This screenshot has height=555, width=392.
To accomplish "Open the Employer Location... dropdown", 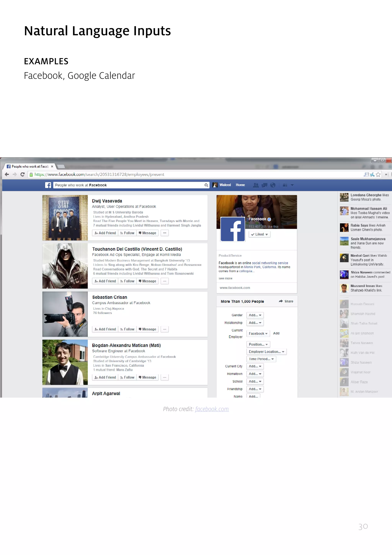I will (266, 352).
